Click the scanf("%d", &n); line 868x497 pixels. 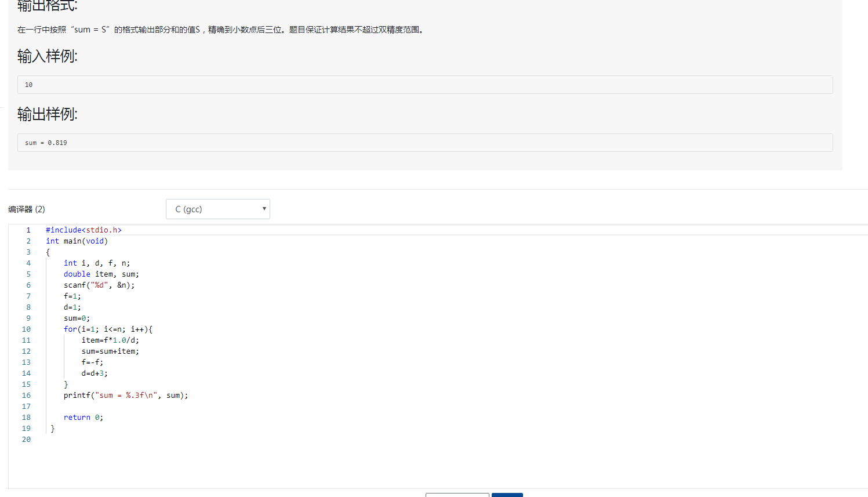[x=99, y=285]
